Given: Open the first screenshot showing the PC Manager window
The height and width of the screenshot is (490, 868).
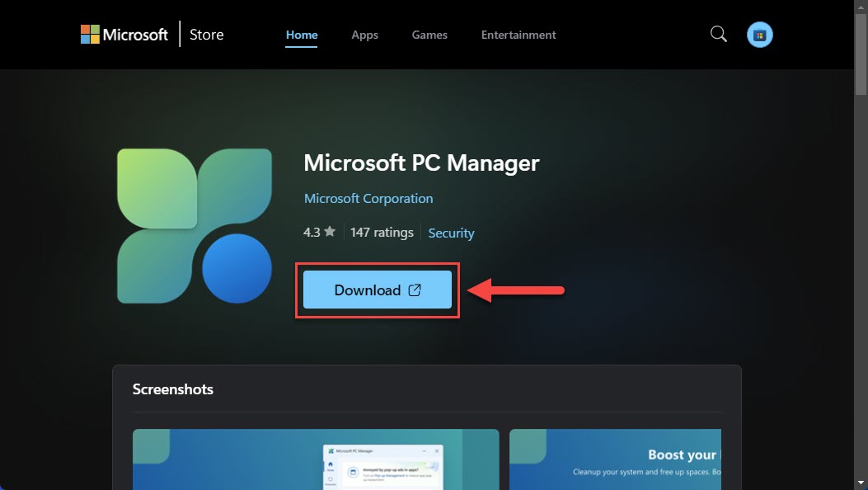Looking at the screenshot, I should [x=316, y=459].
